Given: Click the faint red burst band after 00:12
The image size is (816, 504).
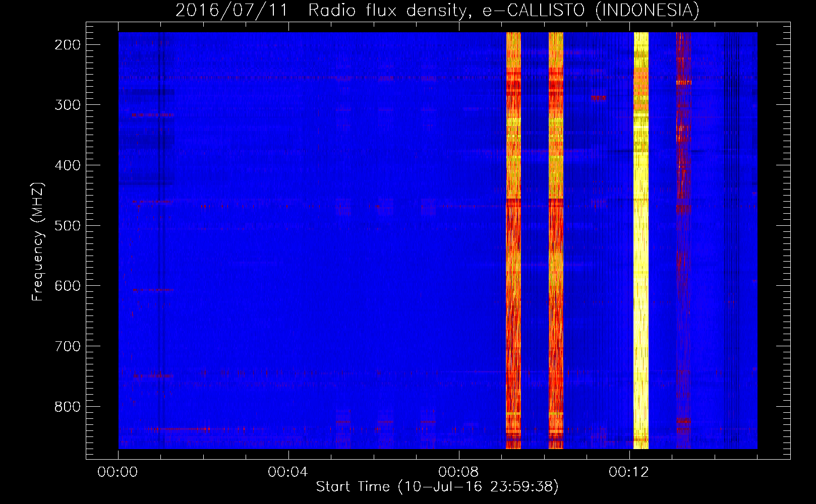Looking at the screenshot, I should click(x=683, y=240).
